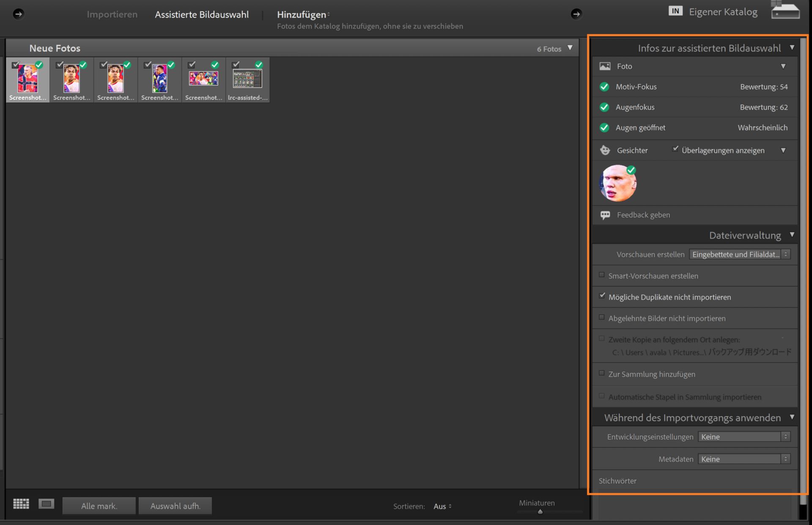
Task: Click Alle mark. button
Action: (99, 506)
